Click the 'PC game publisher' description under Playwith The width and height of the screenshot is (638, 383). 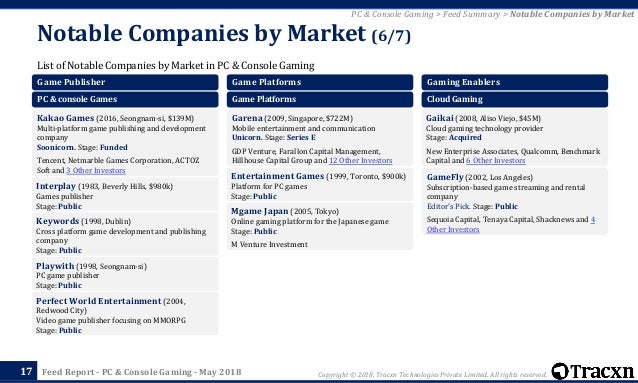click(x=68, y=276)
